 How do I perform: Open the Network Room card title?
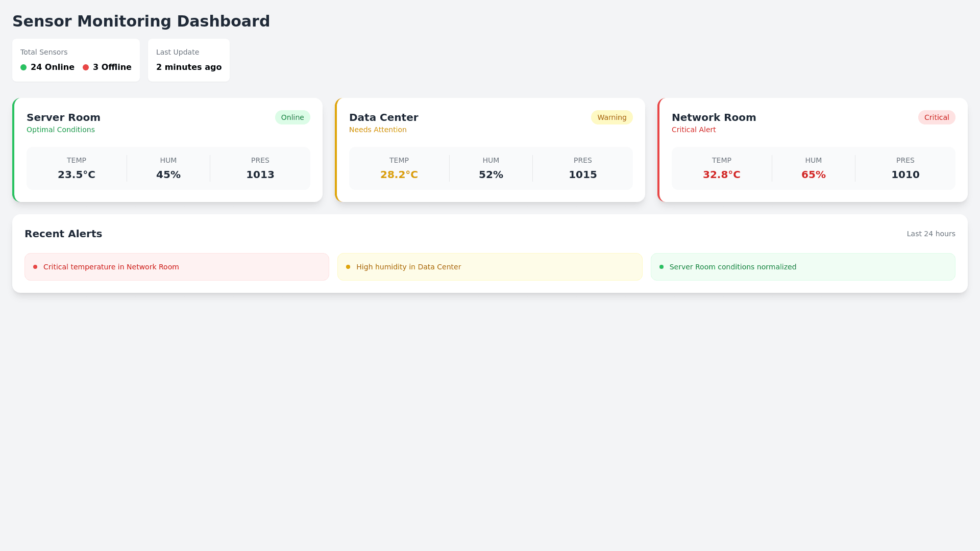click(x=714, y=117)
